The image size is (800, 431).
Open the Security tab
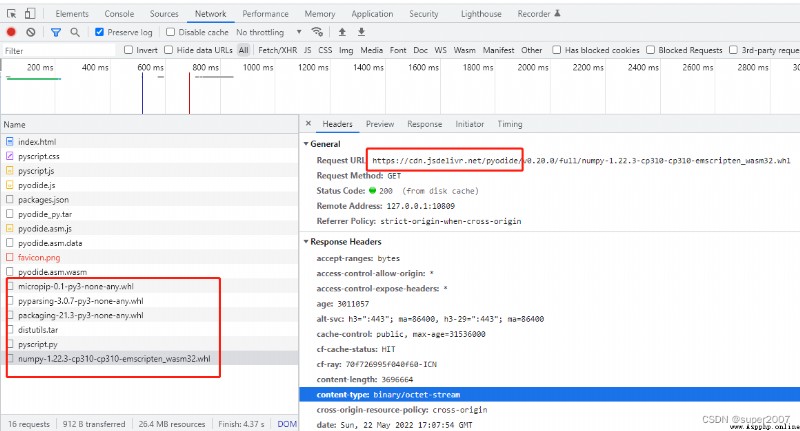coord(423,14)
